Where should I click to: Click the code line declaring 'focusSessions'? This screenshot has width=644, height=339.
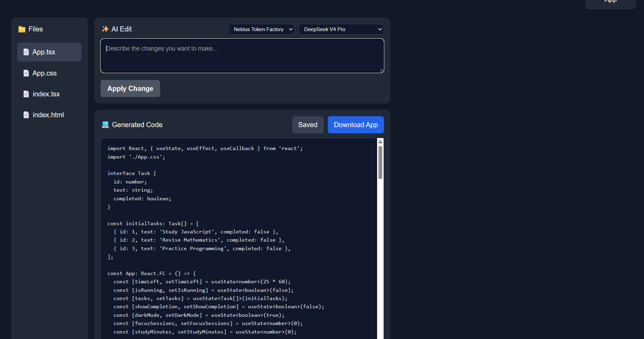(208, 323)
